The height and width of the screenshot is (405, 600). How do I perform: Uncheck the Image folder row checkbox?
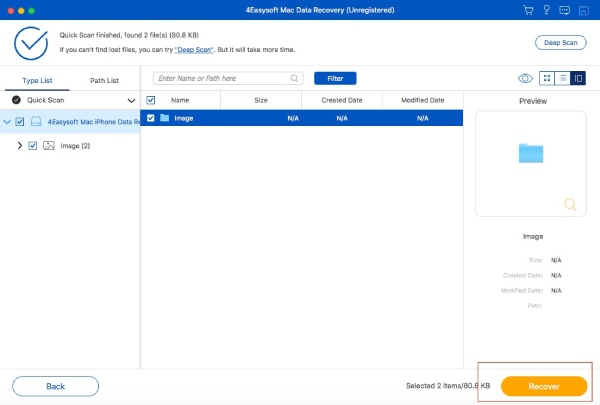[x=151, y=118]
